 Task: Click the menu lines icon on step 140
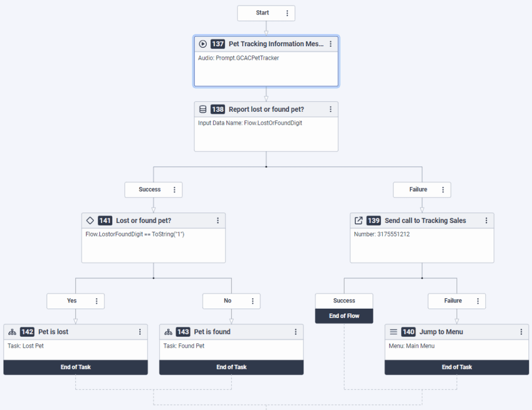pyautogui.click(x=394, y=332)
